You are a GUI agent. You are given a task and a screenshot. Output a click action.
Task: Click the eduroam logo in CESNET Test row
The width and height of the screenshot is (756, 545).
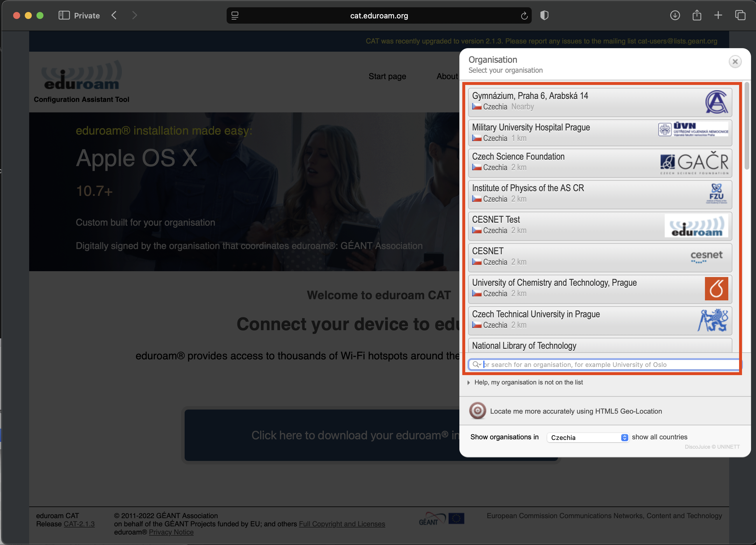click(696, 226)
